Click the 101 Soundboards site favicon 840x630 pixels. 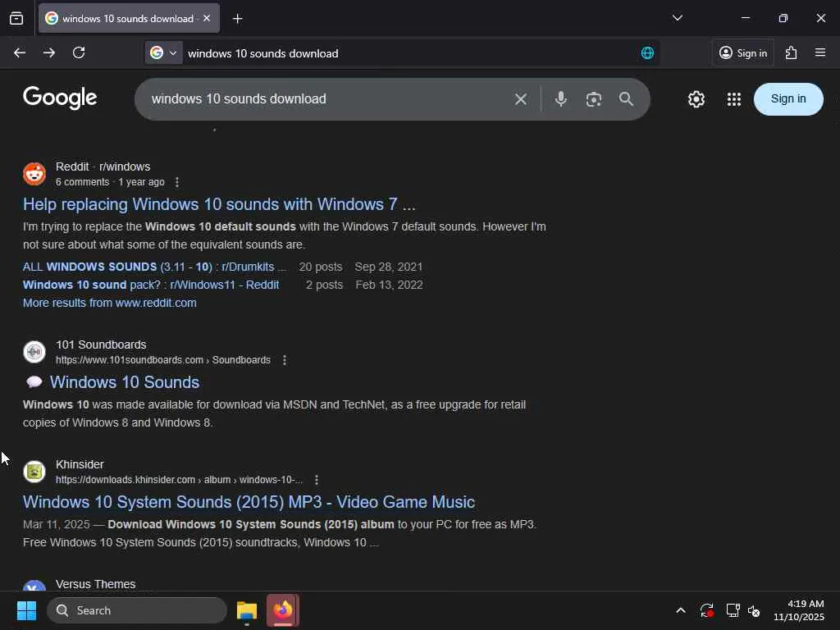click(x=34, y=352)
